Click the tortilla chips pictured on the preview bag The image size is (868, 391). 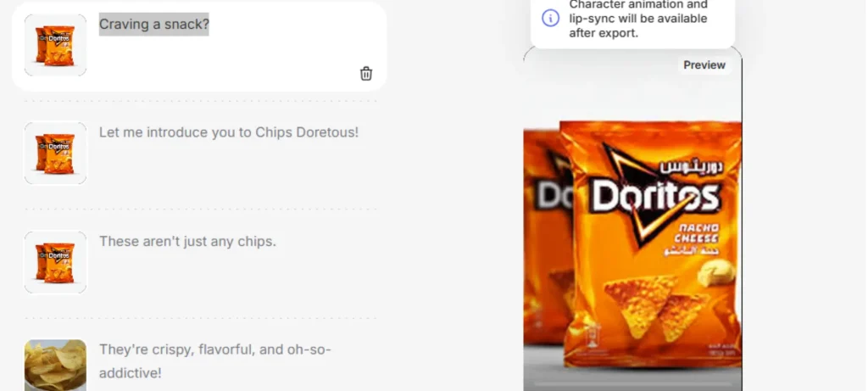(x=655, y=306)
